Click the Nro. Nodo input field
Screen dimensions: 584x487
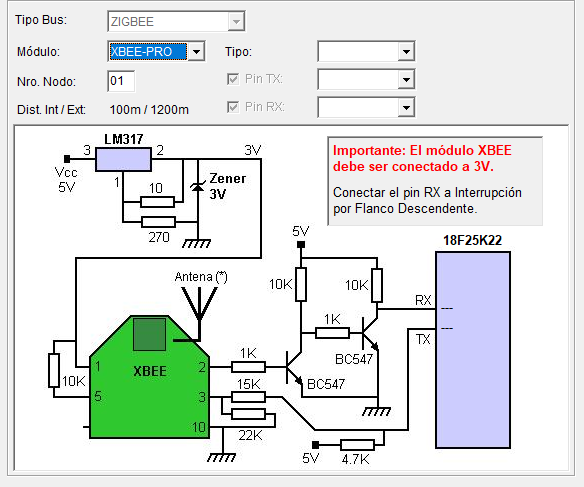click(121, 81)
